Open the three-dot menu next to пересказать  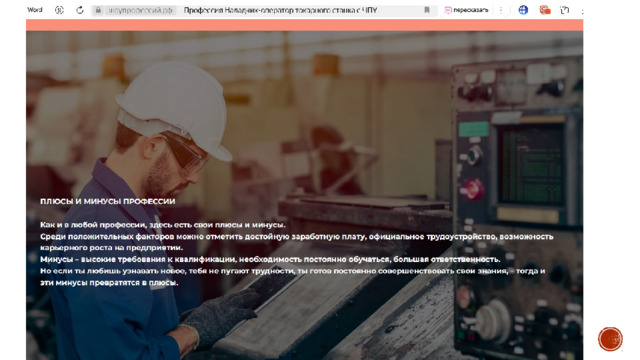pyautogui.click(x=501, y=10)
